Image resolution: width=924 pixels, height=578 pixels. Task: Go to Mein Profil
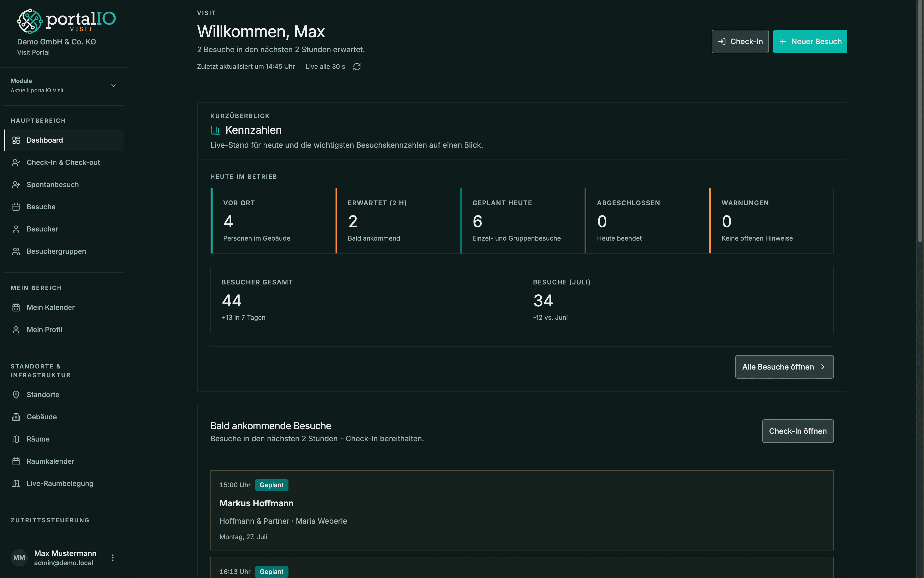64,329
